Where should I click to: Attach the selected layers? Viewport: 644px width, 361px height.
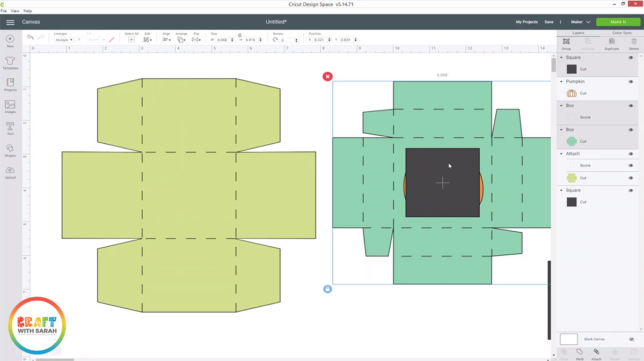pyautogui.click(x=596, y=353)
